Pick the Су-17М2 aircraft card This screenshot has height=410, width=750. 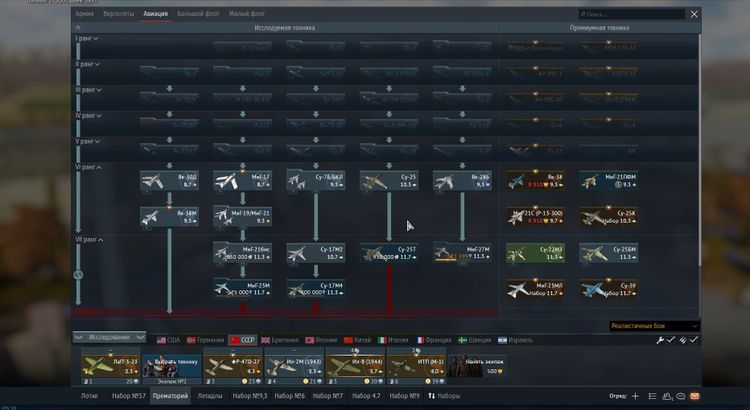[315, 252]
